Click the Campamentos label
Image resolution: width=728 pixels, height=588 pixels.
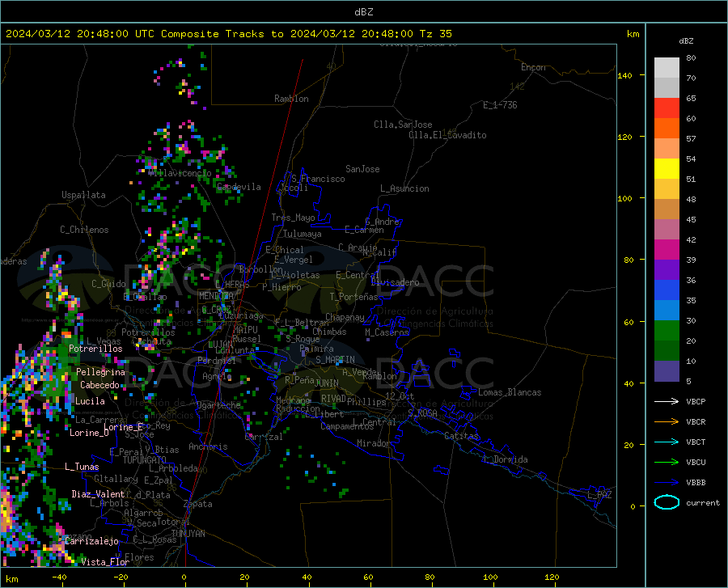(347, 426)
